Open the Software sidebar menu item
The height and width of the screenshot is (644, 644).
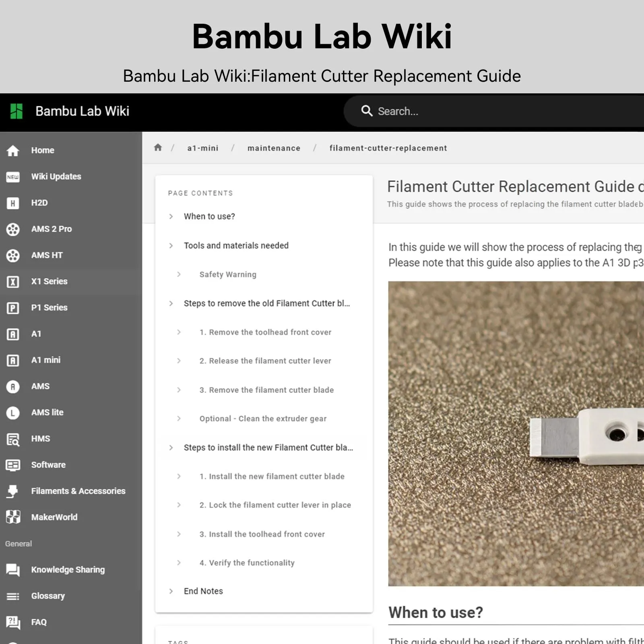pyautogui.click(x=48, y=464)
